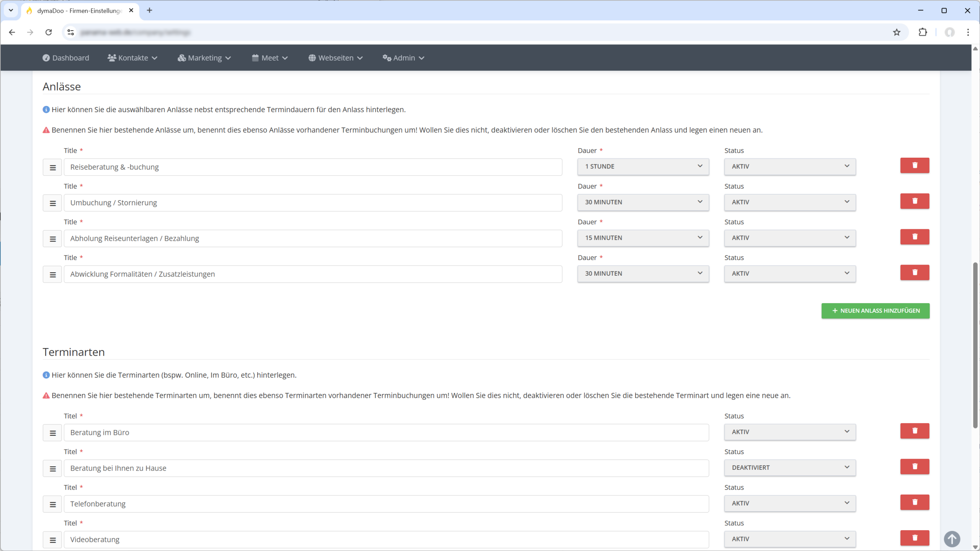The width and height of the screenshot is (980, 551).
Task: Open the Marketing menu
Action: click(x=204, y=58)
